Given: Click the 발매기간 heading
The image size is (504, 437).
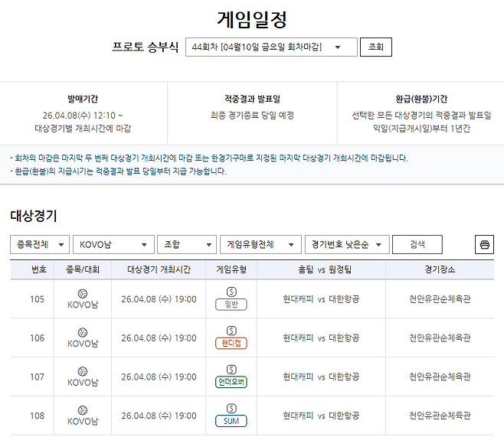Looking at the screenshot, I should point(83,99).
